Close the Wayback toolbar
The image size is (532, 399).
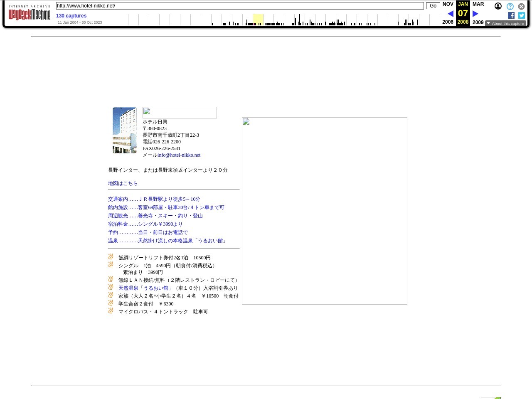click(521, 6)
